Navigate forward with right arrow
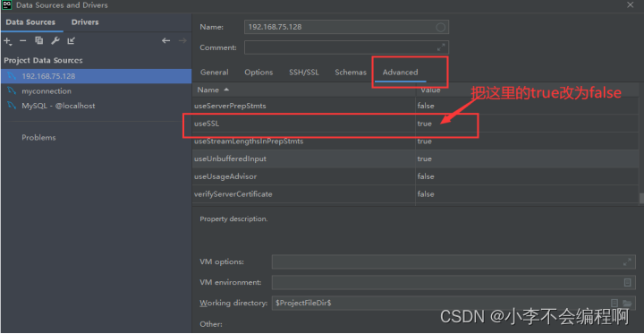 click(x=182, y=40)
